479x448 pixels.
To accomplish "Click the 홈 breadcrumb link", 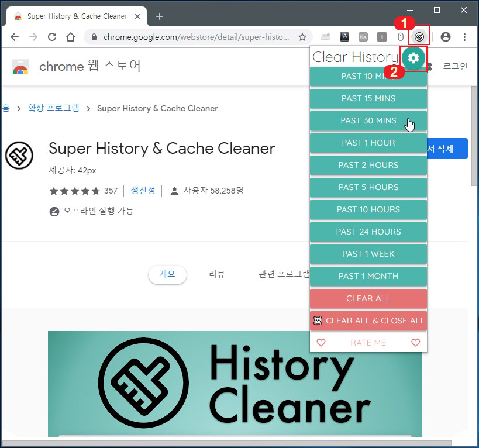I will (x=5, y=108).
